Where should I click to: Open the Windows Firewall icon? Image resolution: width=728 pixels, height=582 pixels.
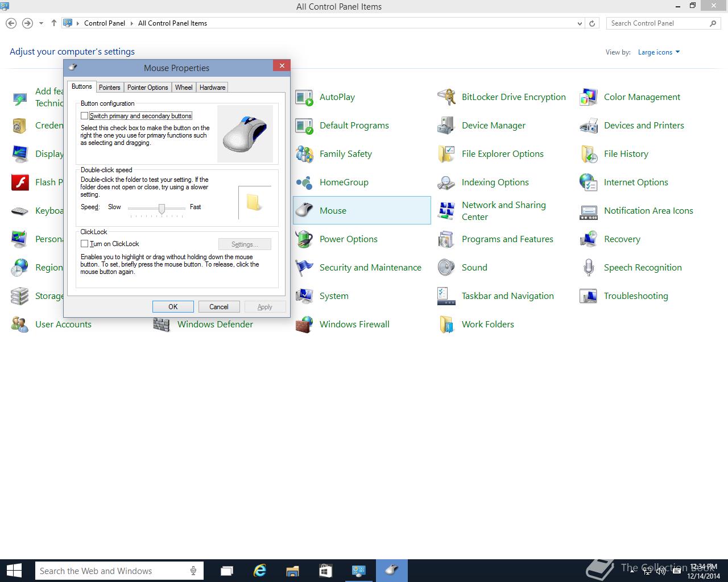tap(304, 325)
